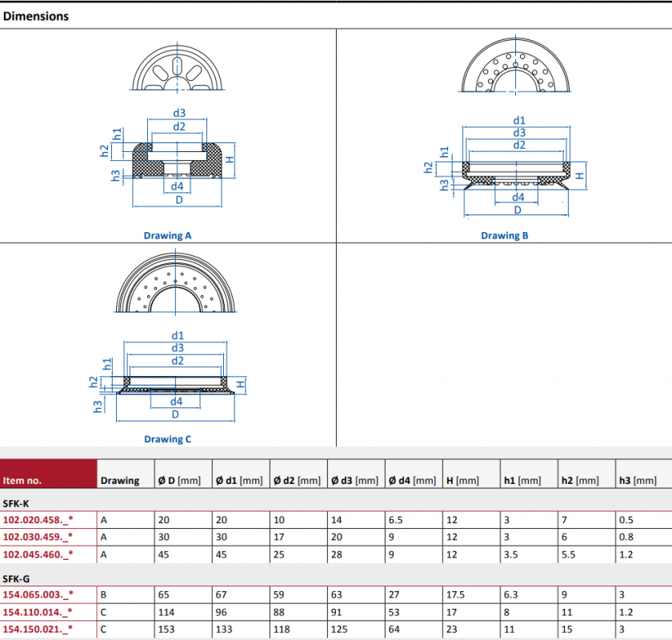Click Drawing A top-view illustration with slots
Screen dimensions: 672x640
coord(177,68)
